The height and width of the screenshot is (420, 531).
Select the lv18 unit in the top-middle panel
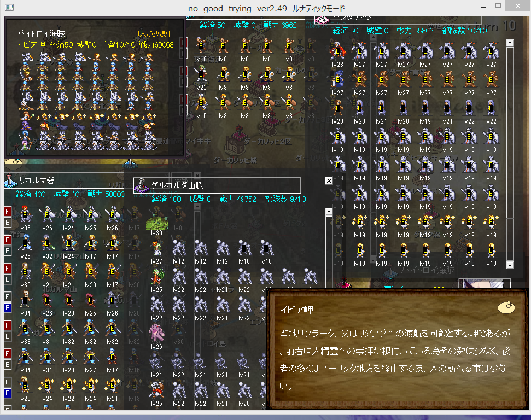pyautogui.click(x=201, y=46)
